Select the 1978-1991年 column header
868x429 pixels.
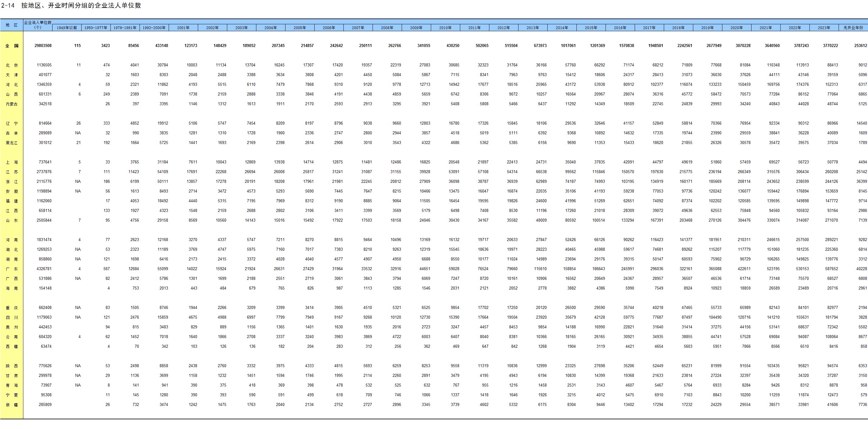[x=125, y=28]
